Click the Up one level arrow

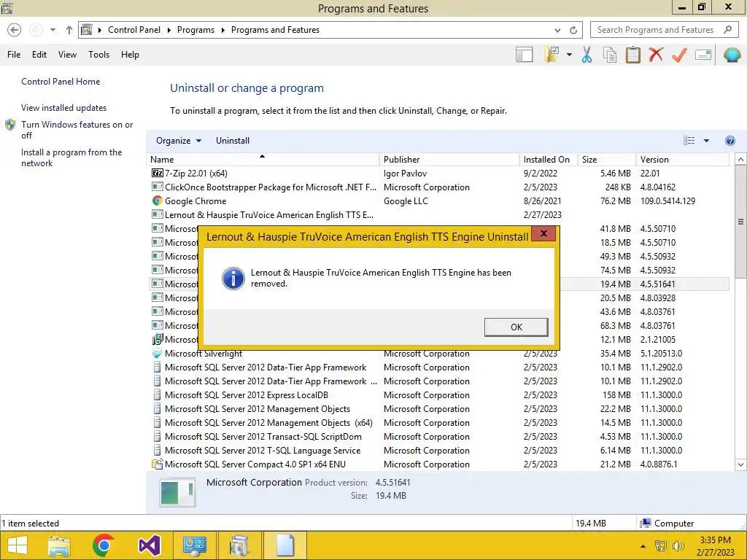69,30
